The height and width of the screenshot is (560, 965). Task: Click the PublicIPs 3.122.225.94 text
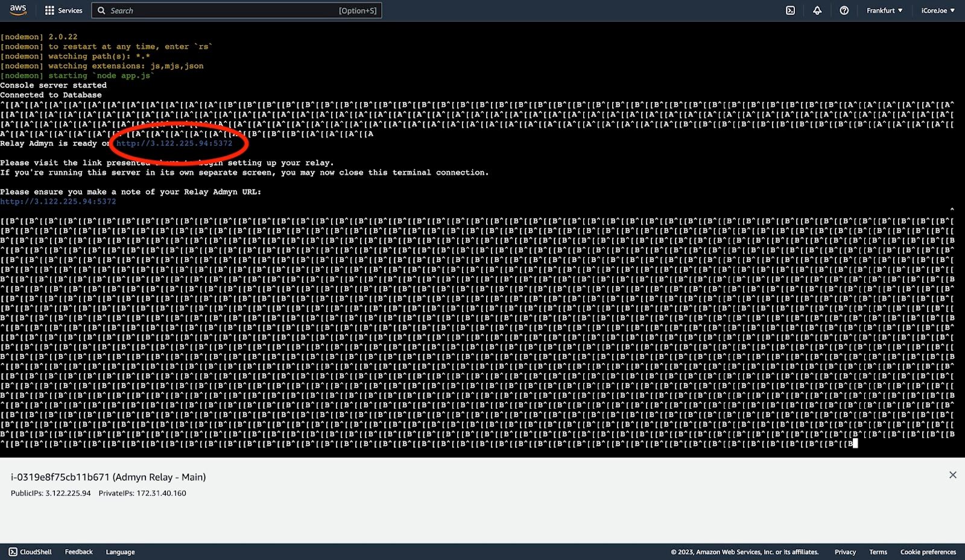pyautogui.click(x=51, y=493)
